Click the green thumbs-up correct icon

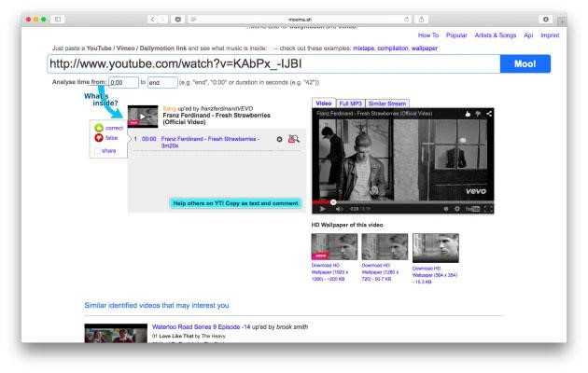(x=99, y=128)
